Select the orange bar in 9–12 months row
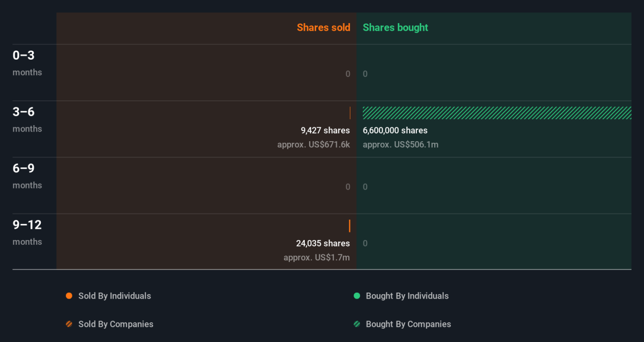Viewport: 644px width, 342px height. click(x=349, y=225)
